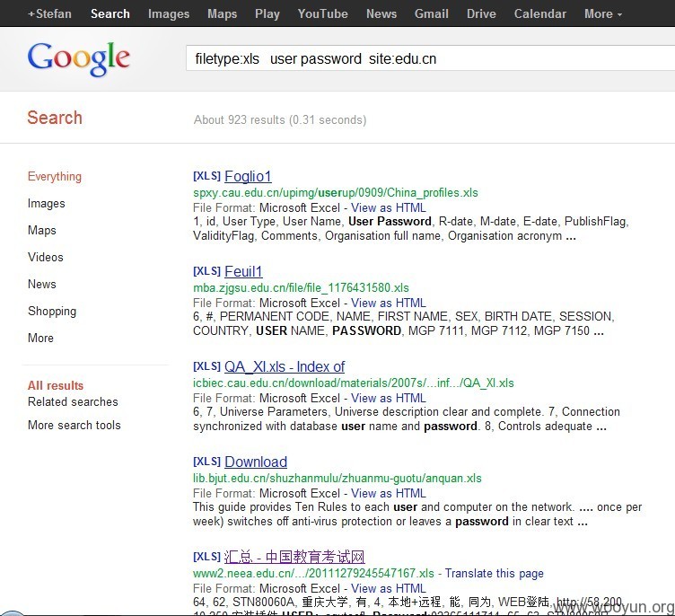
Task: Click mba.zjgsu.edu.cn file URL text
Action: pos(301,287)
